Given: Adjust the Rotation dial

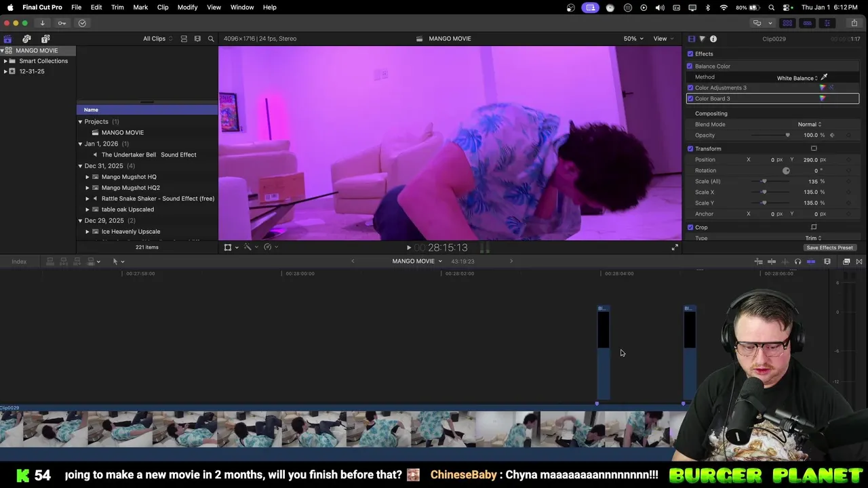Looking at the screenshot, I should (786, 171).
